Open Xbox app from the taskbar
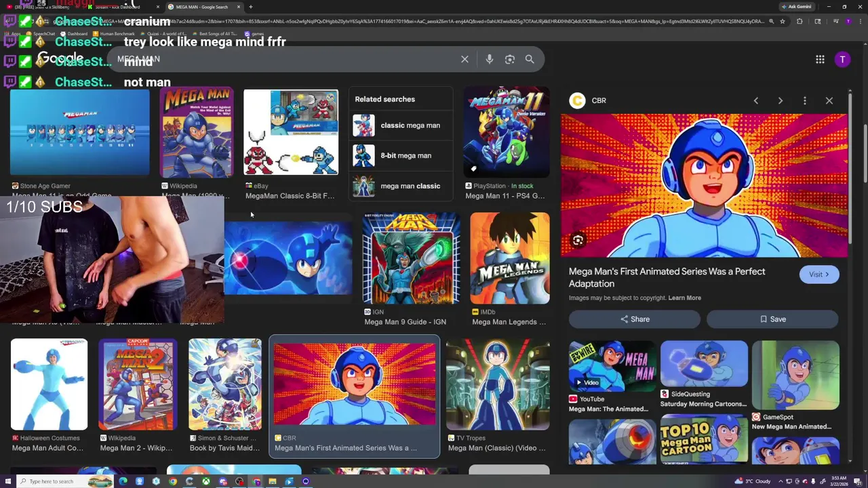This screenshot has width=868, height=488. click(206, 482)
